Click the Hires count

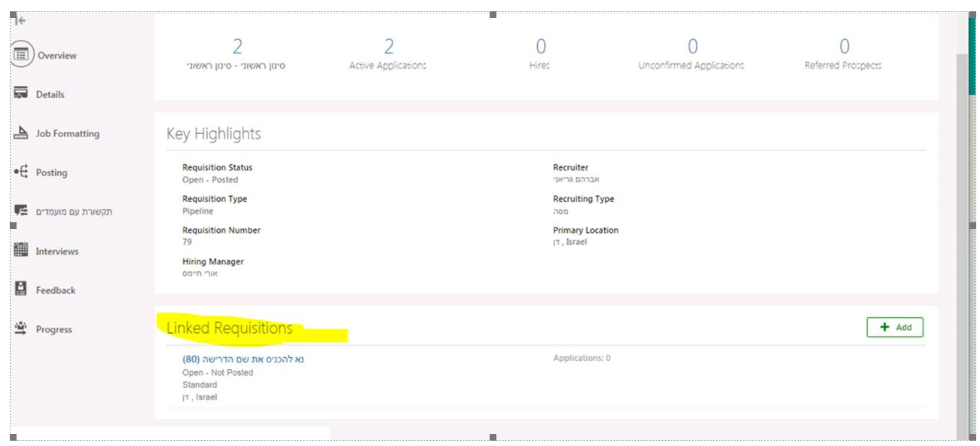tap(540, 47)
